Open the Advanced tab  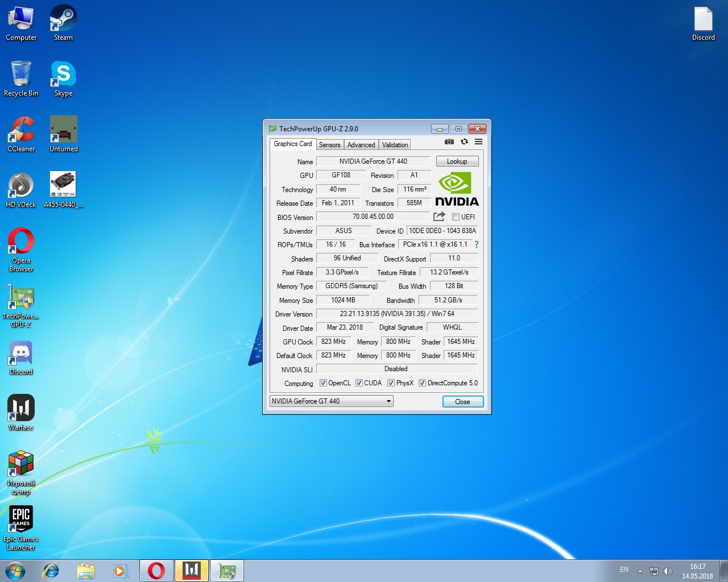click(361, 145)
